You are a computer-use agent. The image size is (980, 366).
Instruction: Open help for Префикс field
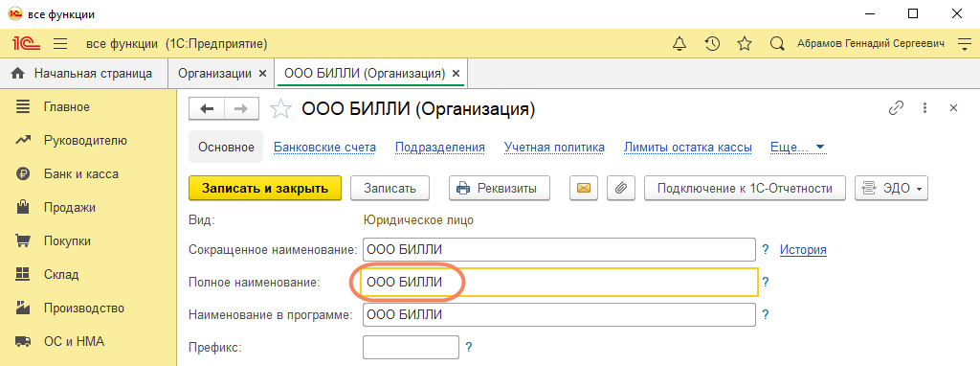click(x=468, y=347)
